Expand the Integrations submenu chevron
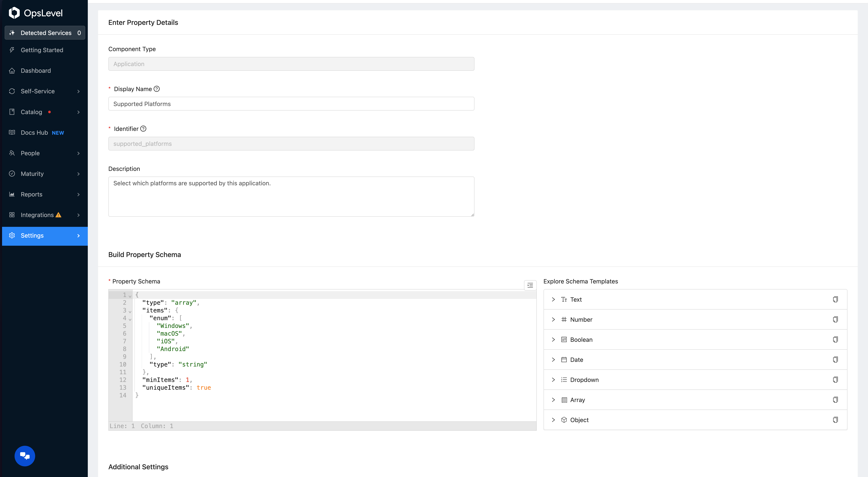The image size is (868, 477). pos(79,215)
